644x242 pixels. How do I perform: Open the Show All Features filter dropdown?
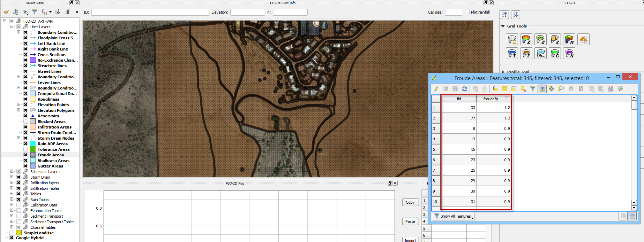[454, 216]
